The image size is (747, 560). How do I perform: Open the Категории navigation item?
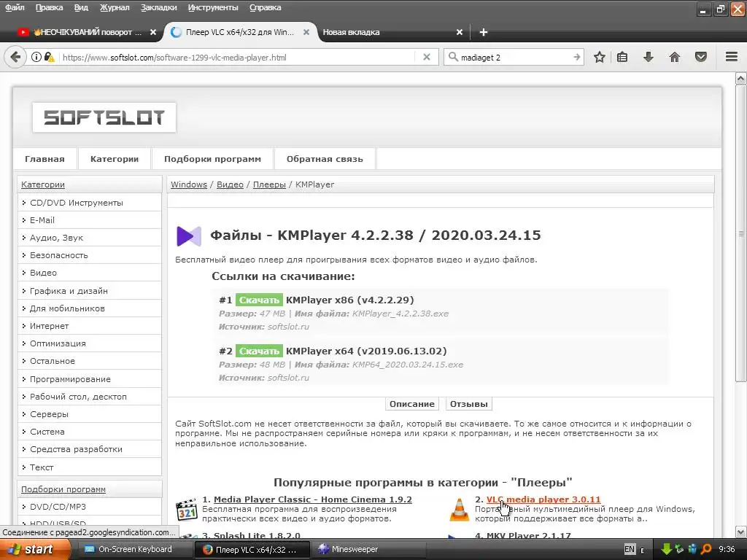(115, 159)
